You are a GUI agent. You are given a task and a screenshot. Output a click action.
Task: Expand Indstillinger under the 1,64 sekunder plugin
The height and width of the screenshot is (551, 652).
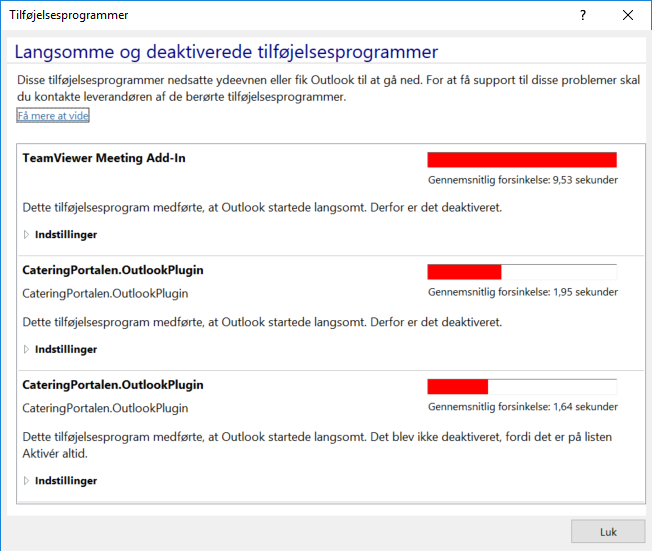60,481
